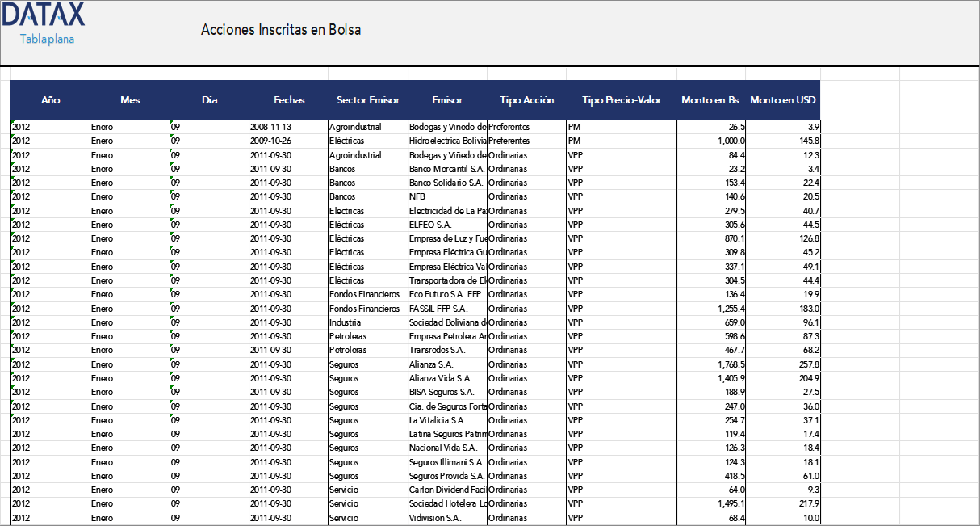The image size is (980, 526).
Task: Select the BISA Seguros S.A. cell
Action: click(x=447, y=392)
